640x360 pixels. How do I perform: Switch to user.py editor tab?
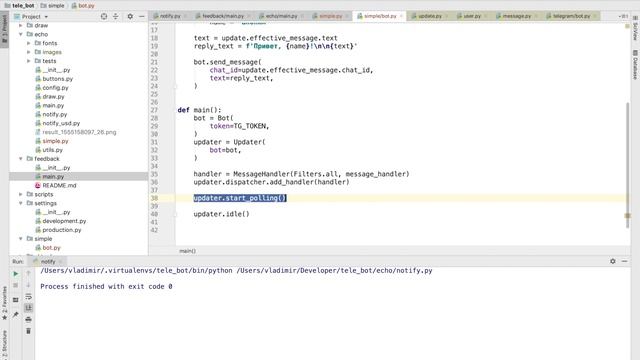(x=472, y=16)
